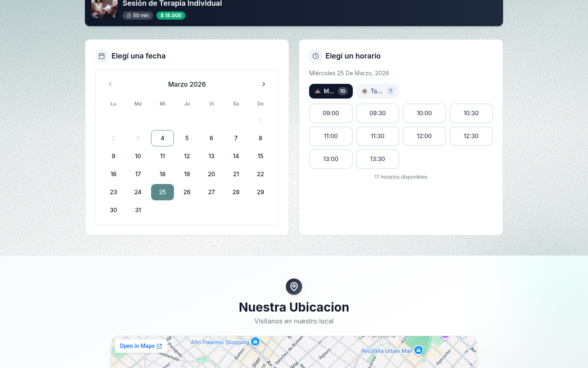Choose March 31 on the calendar
588x368 pixels.
138,210
